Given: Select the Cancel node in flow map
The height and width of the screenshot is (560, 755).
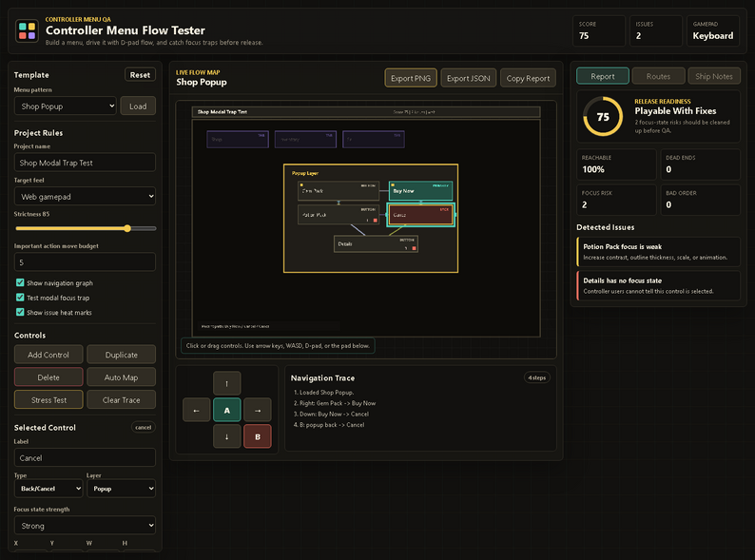Looking at the screenshot, I should 421,215.
